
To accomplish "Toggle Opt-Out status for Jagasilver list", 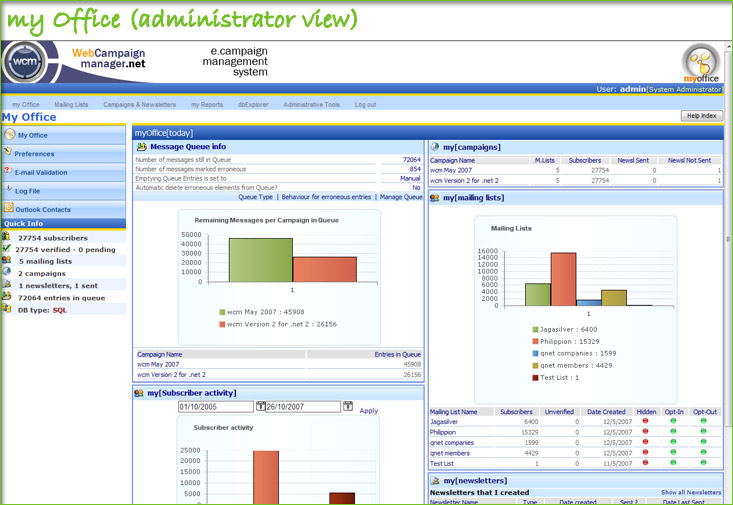I will pyautogui.click(x=704, y=421).
